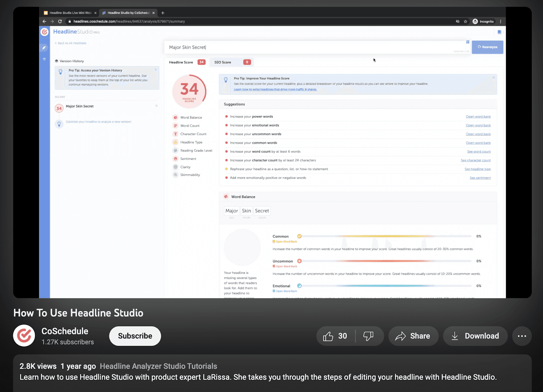This screenshot has height=392, width=543.
Task: Click the Common words slider bar
Action: pos(385,236)
